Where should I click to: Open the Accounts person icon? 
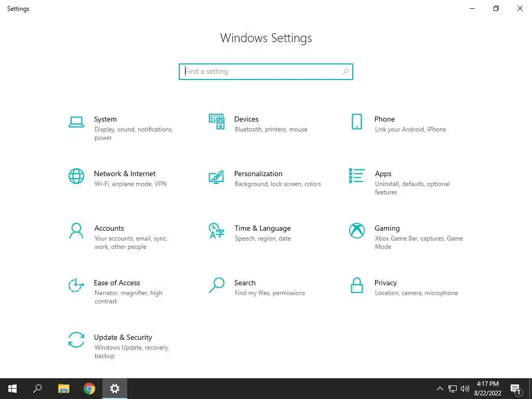click(76, 231)
